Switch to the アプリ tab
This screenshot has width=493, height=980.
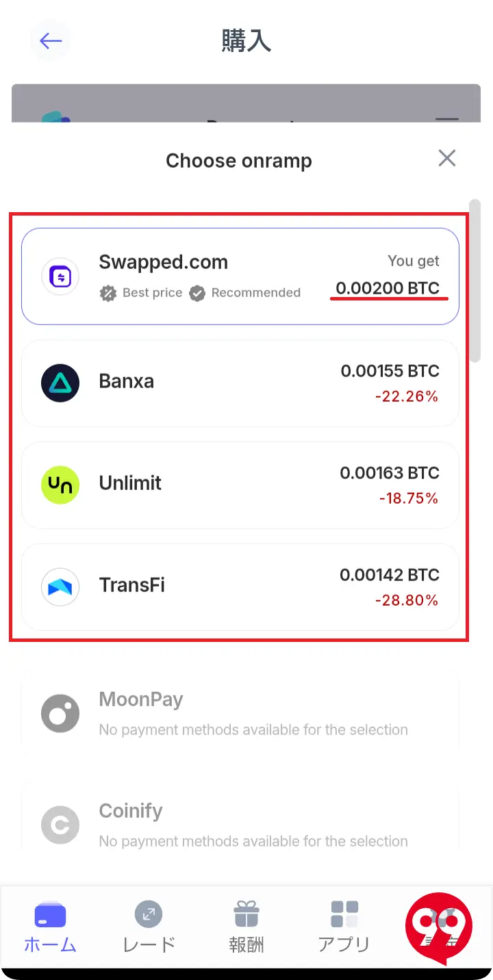[344, 928]
